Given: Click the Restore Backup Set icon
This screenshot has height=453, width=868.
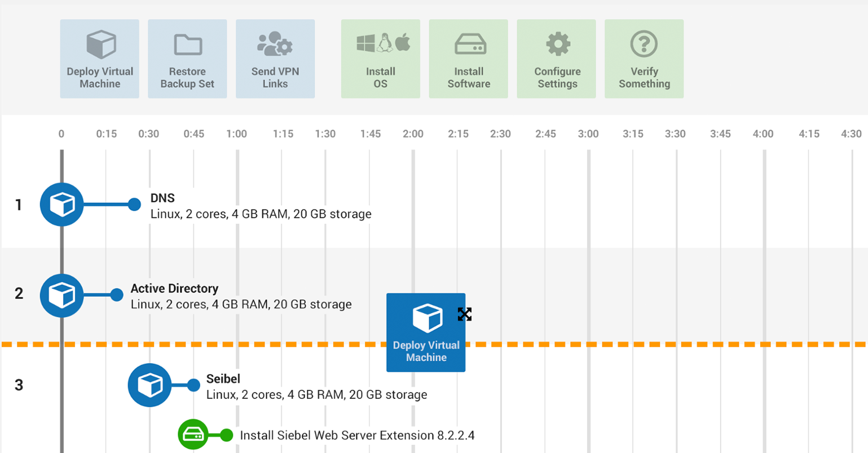Looking at the screenshot, I should [x=187, y=43].
